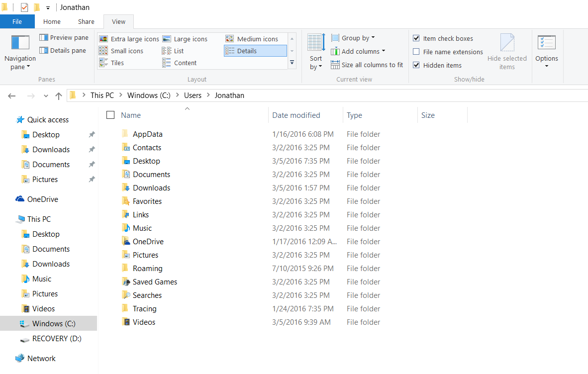Switch layout to Extra large icons
The image size is (588, 374).
(129, 39)
